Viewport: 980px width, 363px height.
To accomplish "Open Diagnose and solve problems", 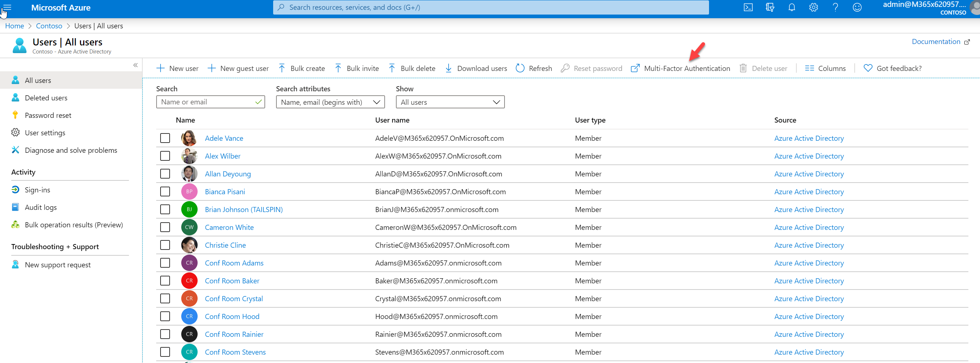I will pyautogui.click(x=71, y=150).
